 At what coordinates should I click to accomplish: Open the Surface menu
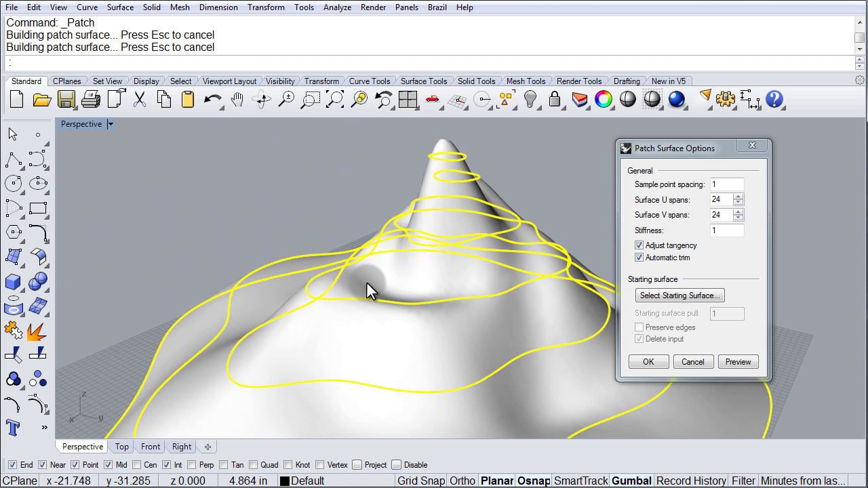coord(120,7)
